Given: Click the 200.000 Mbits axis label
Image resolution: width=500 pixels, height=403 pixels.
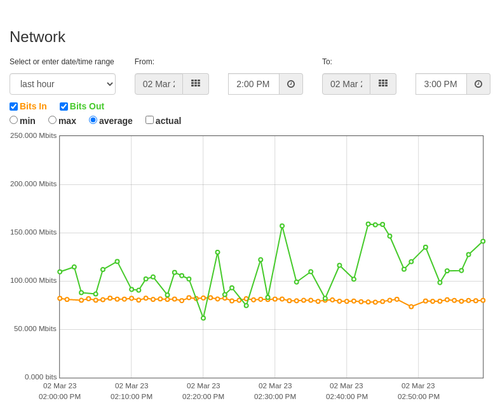Looking at the screenshot, I should tap(33, 184).
